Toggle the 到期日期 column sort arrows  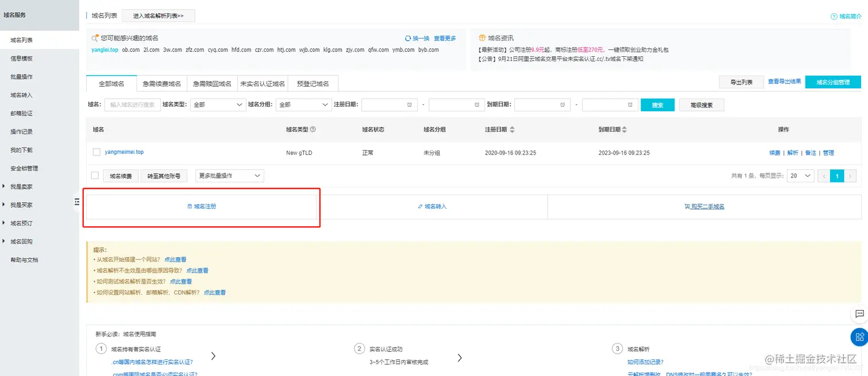pos(625,129)
